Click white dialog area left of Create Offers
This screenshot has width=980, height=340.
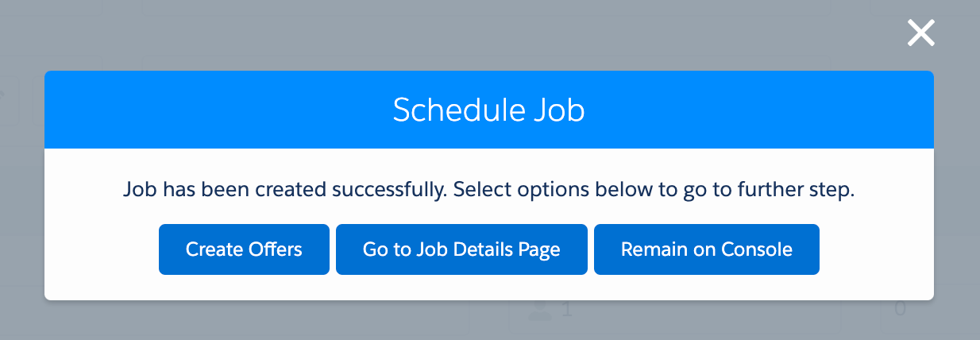(102, 249)
